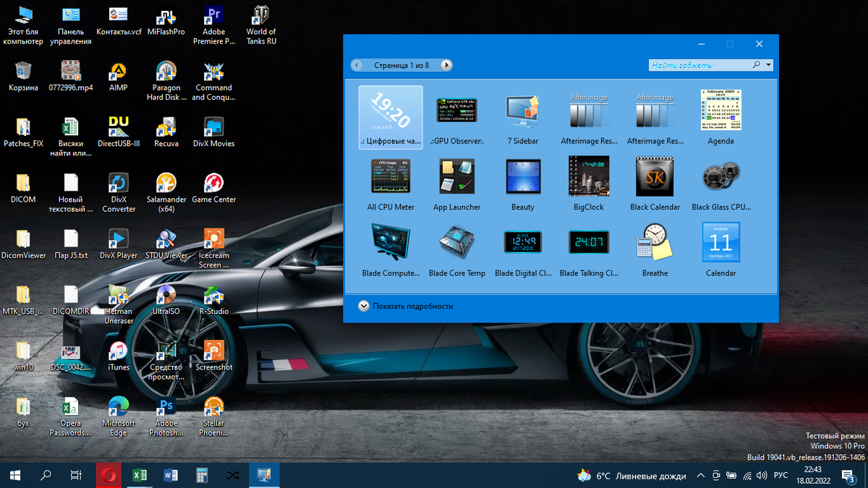Show hidden system tray icons chevron
Viewport: 868px width, 488px height.
click(700, 476)
